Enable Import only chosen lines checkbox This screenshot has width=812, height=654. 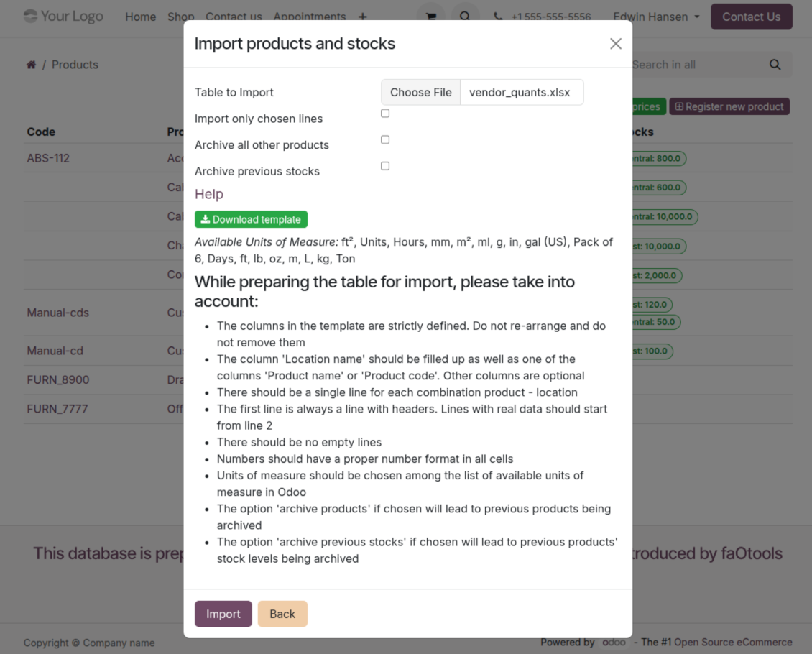[385, 114]
